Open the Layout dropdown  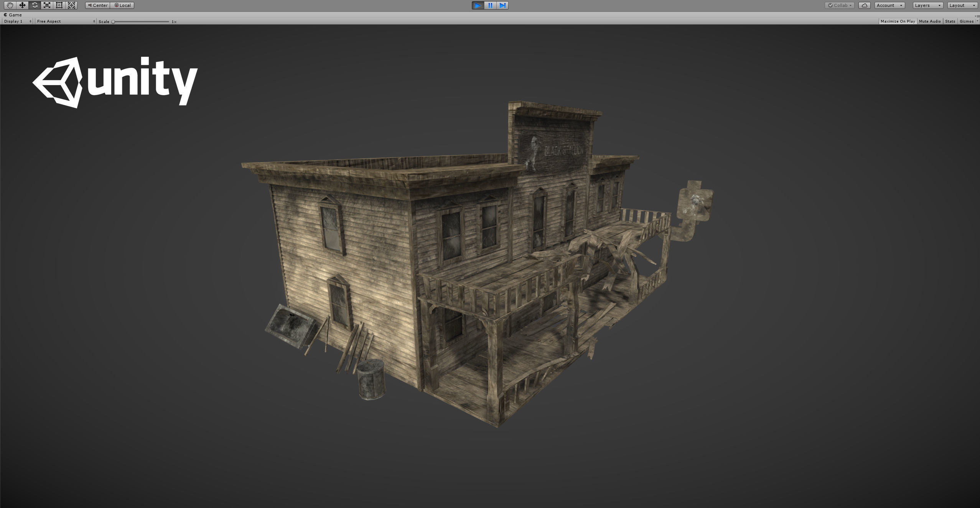[962, 5]
